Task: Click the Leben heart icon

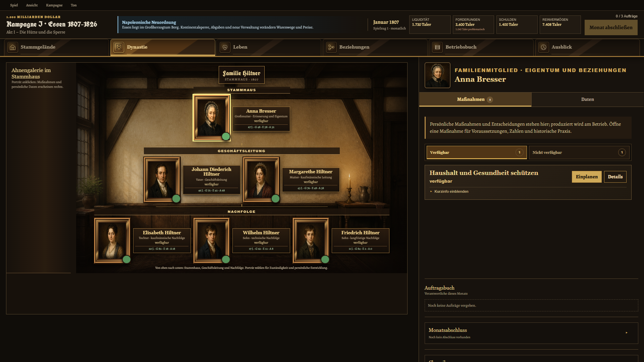Action: 225,47
